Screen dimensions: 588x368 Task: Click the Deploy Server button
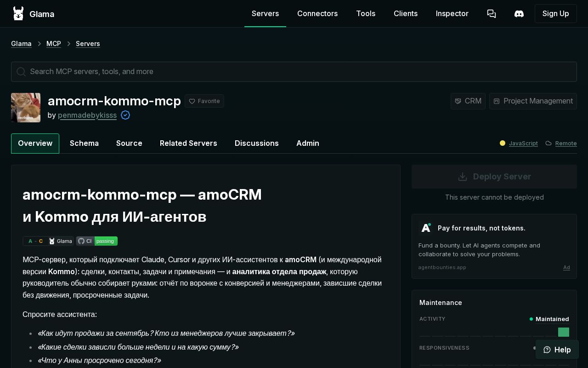click(x=494, y=177)
